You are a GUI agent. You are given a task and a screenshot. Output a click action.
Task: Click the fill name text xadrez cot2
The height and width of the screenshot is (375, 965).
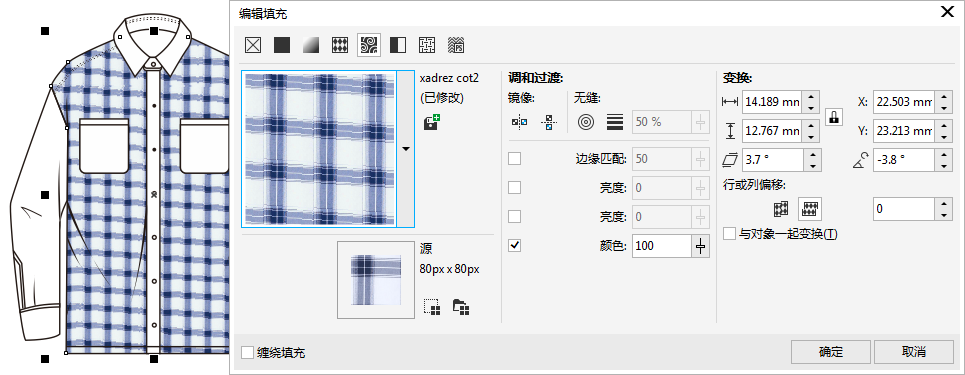click(449, 78)
